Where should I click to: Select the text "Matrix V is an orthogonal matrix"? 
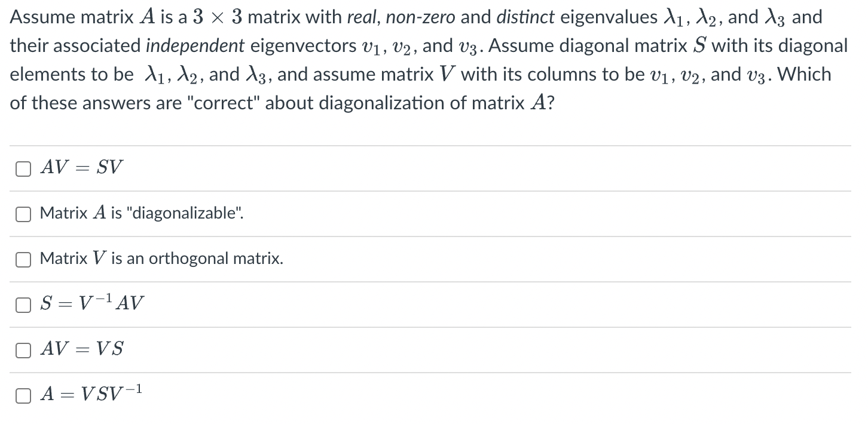pyautogui.click(x=161, y=259)
